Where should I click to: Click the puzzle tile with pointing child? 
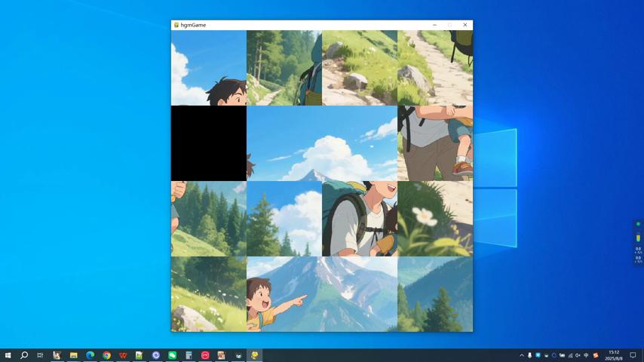(284, 294)
